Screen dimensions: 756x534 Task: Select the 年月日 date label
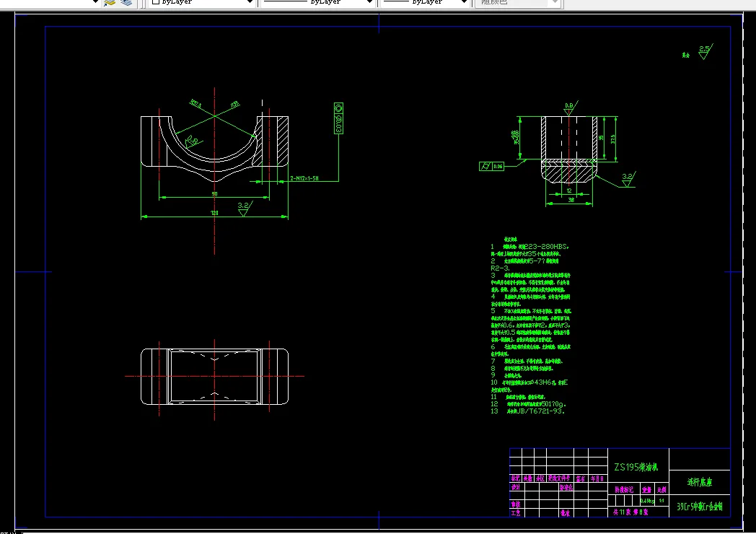(x=597, y=478)
